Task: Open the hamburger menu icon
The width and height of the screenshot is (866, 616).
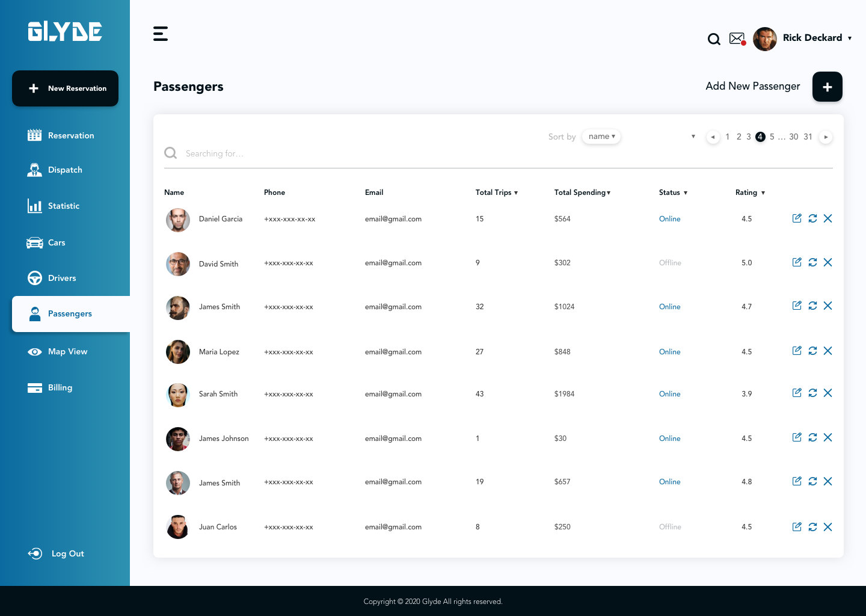Action: tap(161, 34)
